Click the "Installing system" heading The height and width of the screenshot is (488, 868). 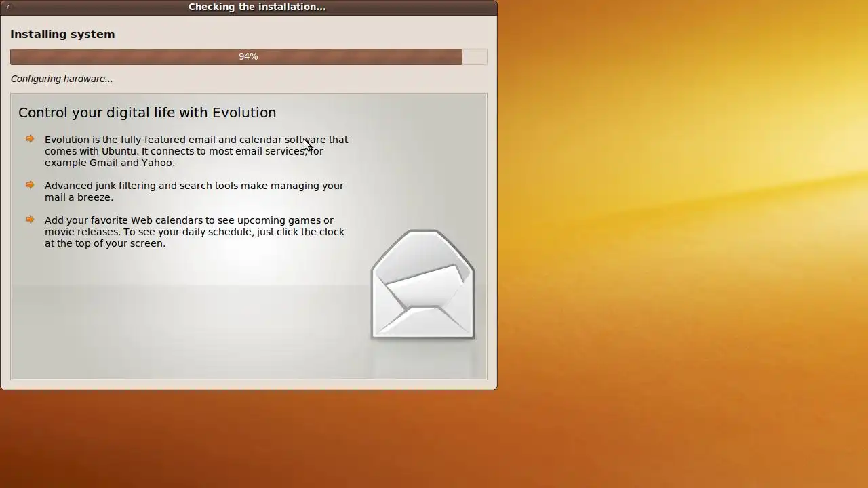pos(62,34)
